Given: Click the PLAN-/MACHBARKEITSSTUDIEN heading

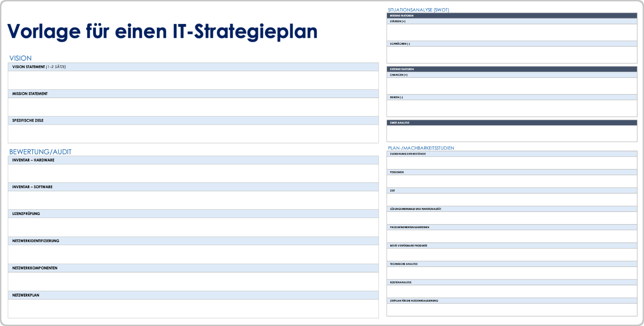Looking at the screenshot, I should pyautogui.click(x=421, y=148).
